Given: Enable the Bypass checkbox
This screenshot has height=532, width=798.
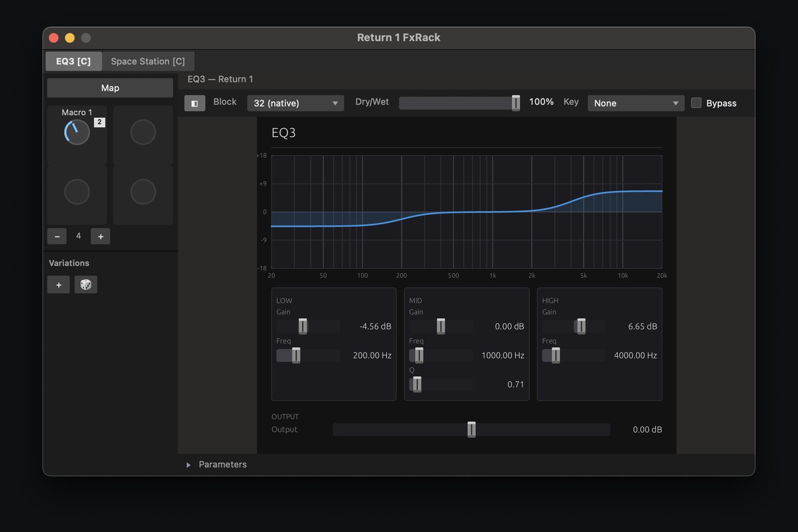Looking at the screenshot, I should click(x=696, y=103).
